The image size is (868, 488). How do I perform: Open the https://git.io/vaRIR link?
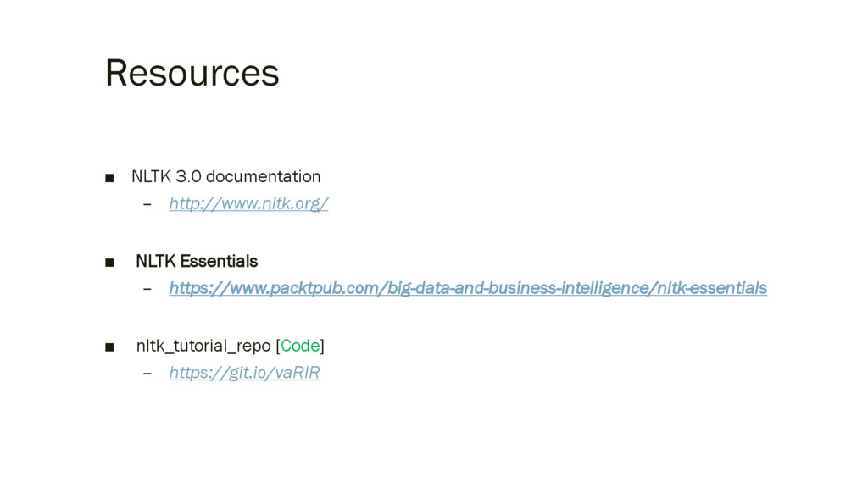pos(245,373)
